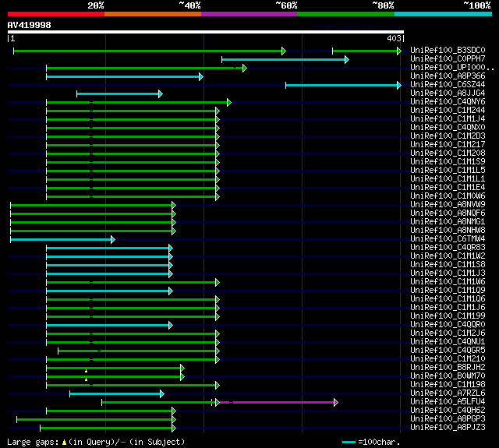Viewport: 499px width, 448px height.
Task: Select the UniRef100_C1M1Q9 label
Action: pos(448,291)
